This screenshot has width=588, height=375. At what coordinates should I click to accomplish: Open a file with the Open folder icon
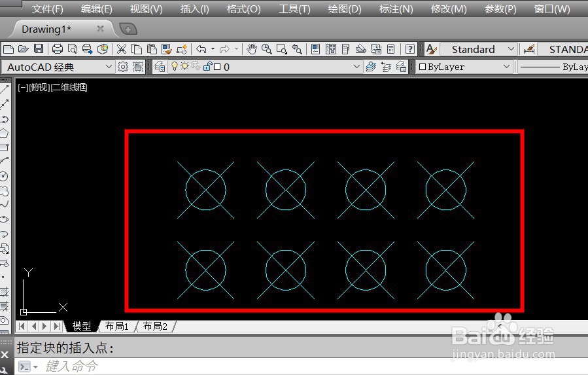24,49
